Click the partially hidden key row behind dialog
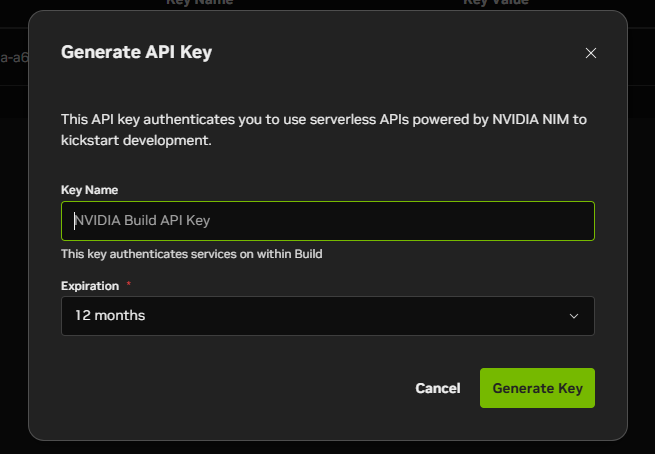The width and height of the screenshot is (655, 454). [x=14, y=57]
